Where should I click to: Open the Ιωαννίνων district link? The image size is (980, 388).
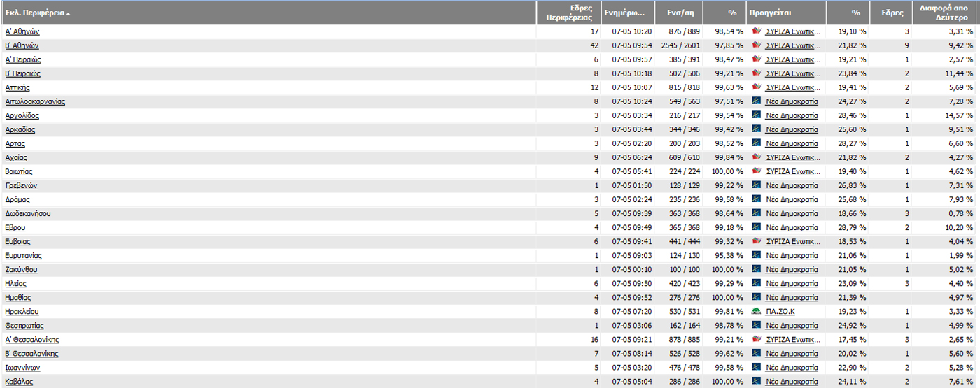click(x=22, y=367)
